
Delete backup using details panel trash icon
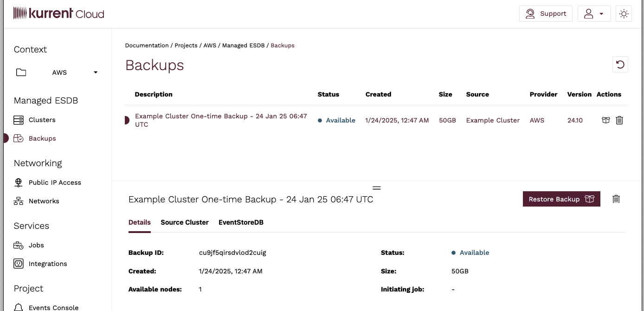616,199
